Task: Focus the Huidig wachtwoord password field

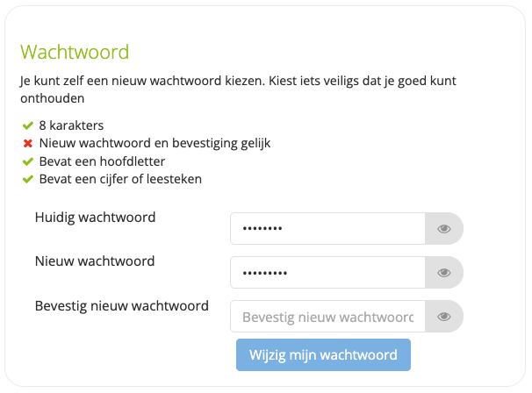Action: point(327,229)
